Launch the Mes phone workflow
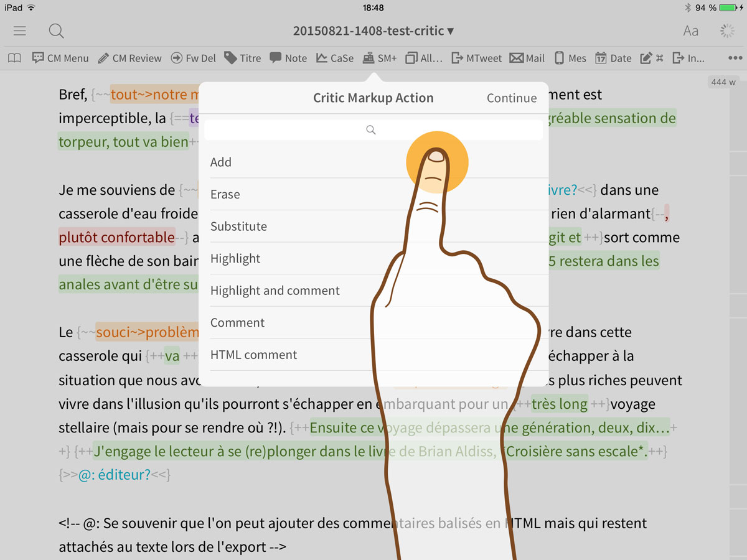747x560 pixels. point(570,58)
